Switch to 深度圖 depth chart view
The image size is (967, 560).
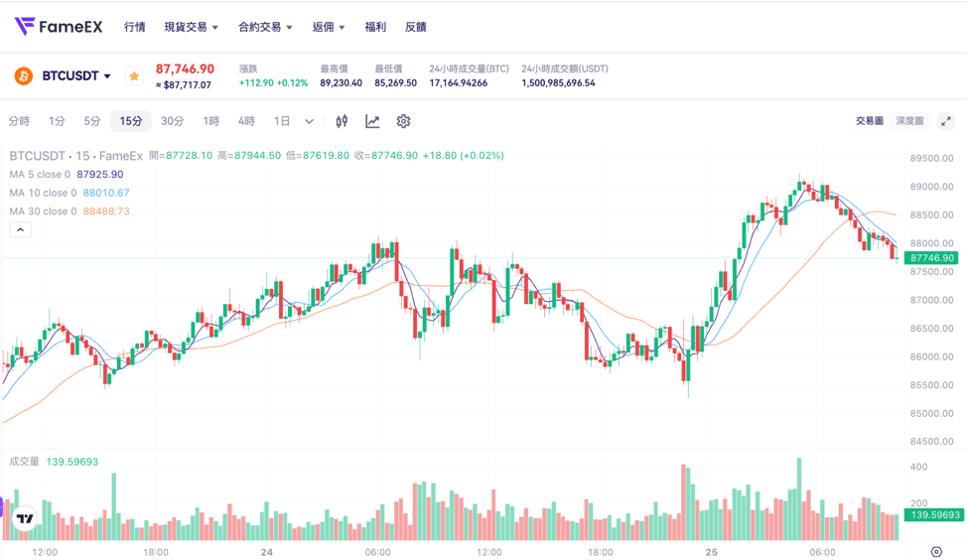(x=909, y=121)
